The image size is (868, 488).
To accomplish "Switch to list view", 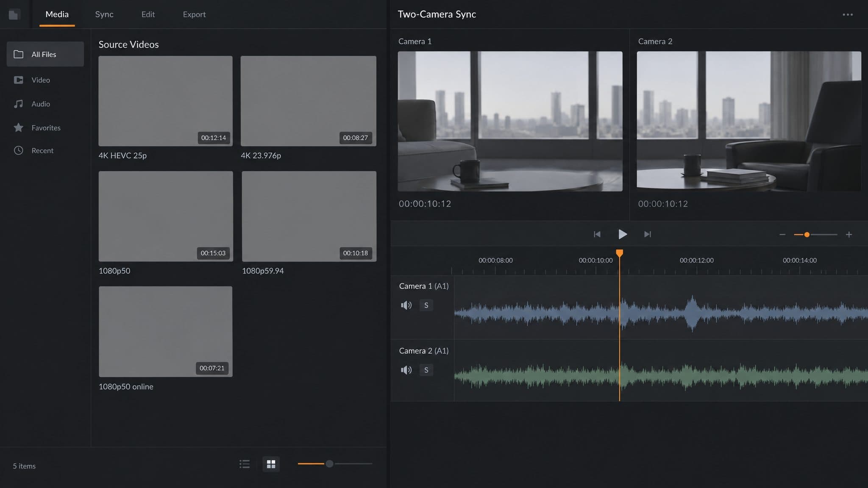I will pos(245,464).
